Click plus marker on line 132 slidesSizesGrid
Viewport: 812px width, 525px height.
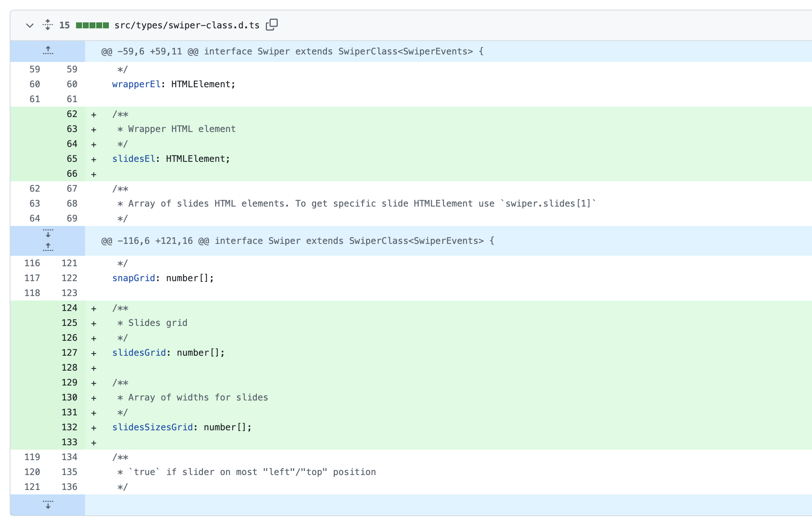(x=94, y=428)
